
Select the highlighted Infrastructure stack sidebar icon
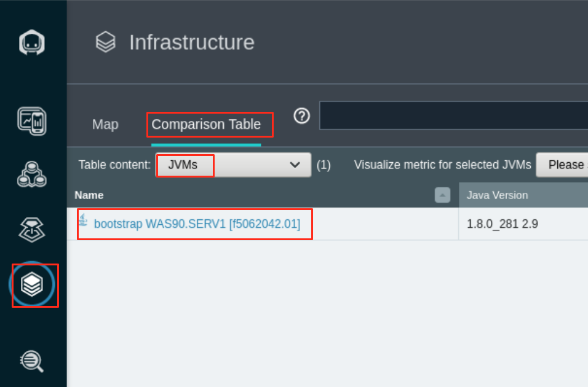click(x=31, y=284)
